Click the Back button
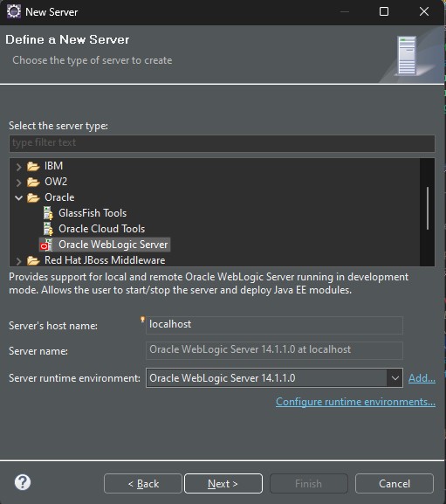 pos(143,483)
